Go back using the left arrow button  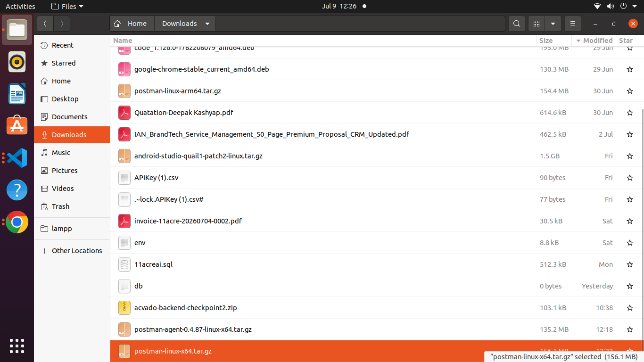(45, 24)
